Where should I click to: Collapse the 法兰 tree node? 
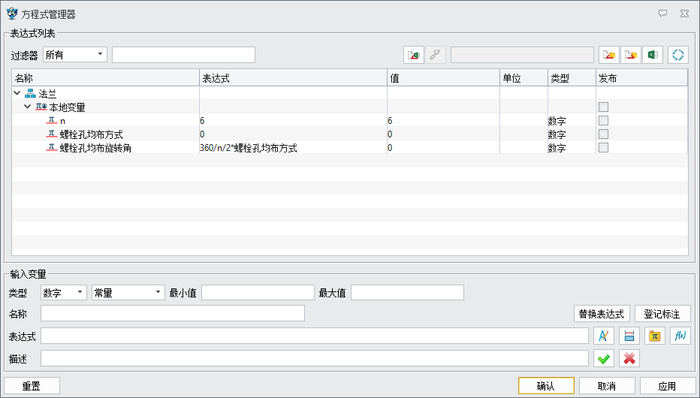click(17, 93)
